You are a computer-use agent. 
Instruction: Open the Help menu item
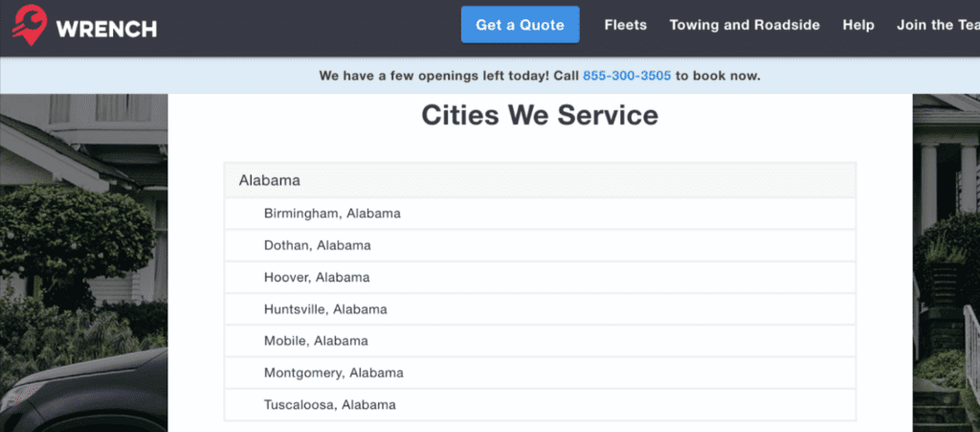858,25
